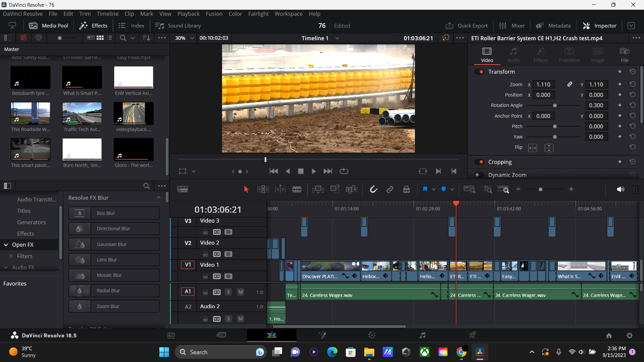The image size is (644, 362).
Task: Expand the Filters tree item
Action: coord(11,256)
